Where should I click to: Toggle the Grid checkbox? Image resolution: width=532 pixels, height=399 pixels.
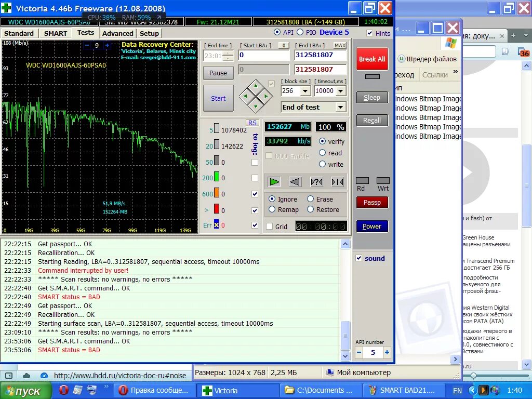270,227
